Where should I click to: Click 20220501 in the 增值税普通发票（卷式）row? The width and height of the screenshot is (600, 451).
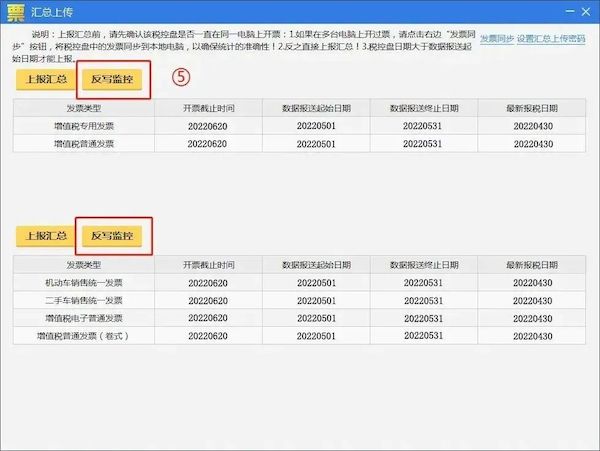tap(316, 336)
